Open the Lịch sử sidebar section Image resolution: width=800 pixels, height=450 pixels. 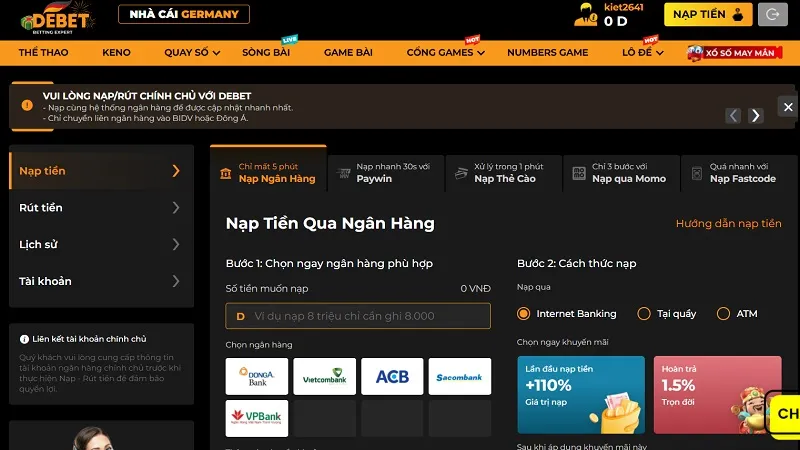point(102,244)
